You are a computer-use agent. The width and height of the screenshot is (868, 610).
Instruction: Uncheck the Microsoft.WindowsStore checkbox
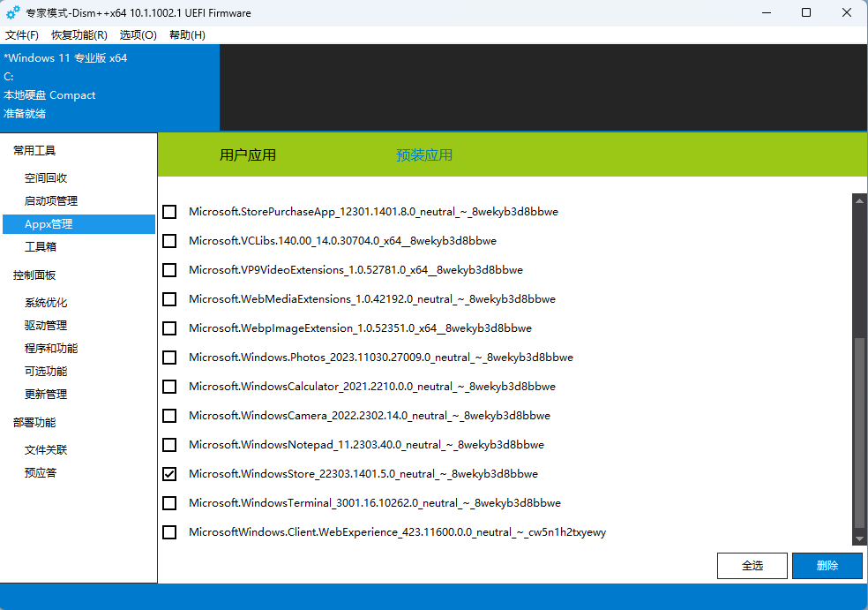[x=169, y=474]
